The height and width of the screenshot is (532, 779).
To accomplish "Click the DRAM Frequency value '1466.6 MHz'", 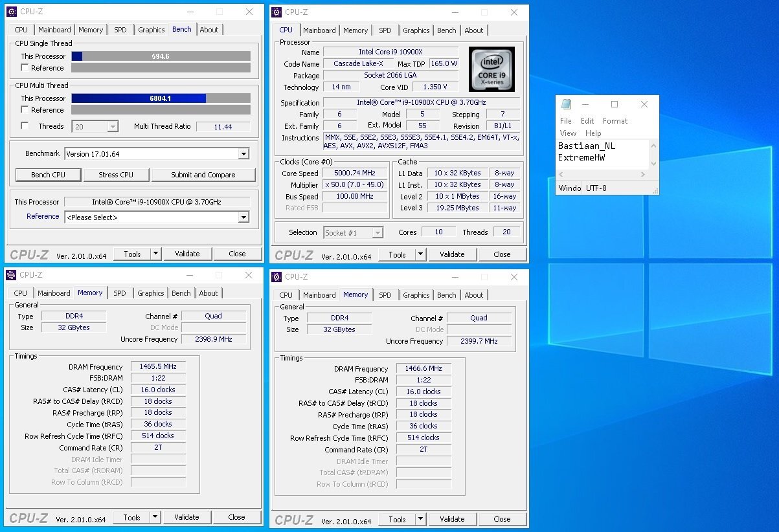I will click(423, 368).
